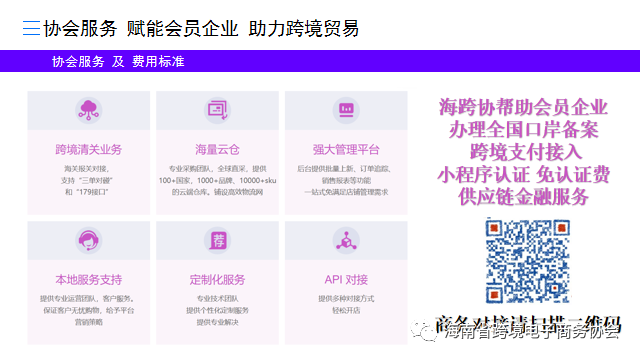Click the text 后台提供批量上新、订单追踪
Screen dimensions: 640x360
pos(344,169)
